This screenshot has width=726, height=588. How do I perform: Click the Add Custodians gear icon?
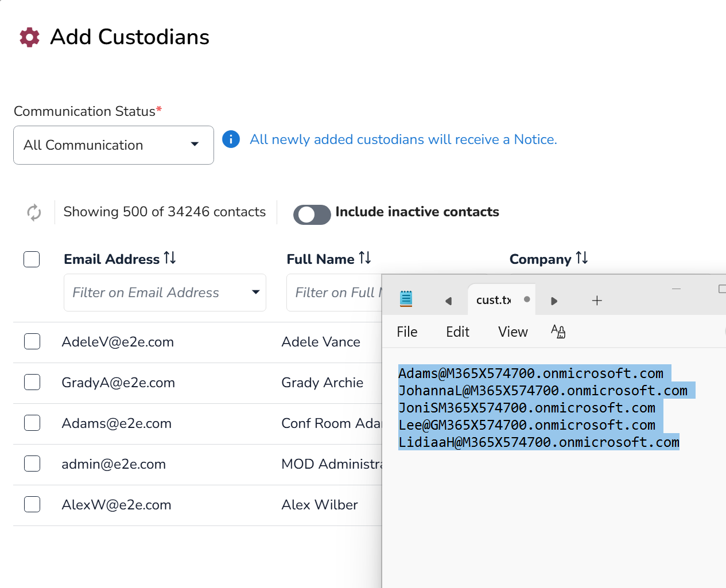click(x=30, y=37)
